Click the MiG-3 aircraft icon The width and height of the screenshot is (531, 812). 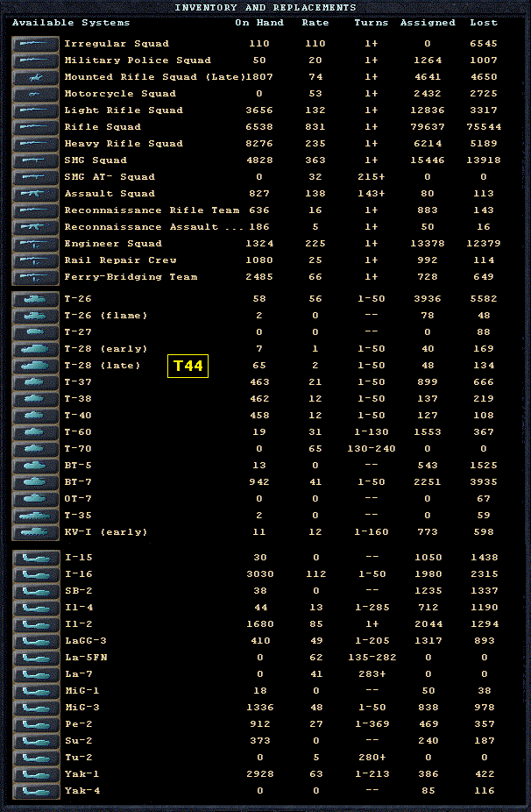click(36, 708)
